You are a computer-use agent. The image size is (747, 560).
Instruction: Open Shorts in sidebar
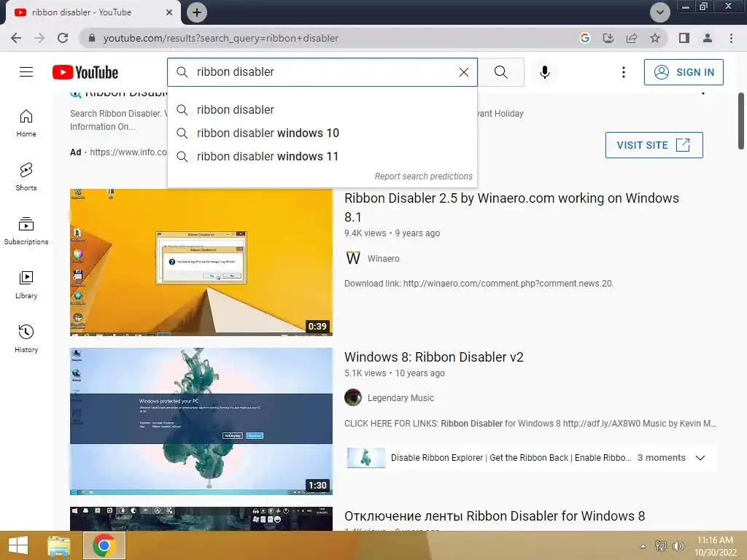pyautogui.click(x=26, y=177)
